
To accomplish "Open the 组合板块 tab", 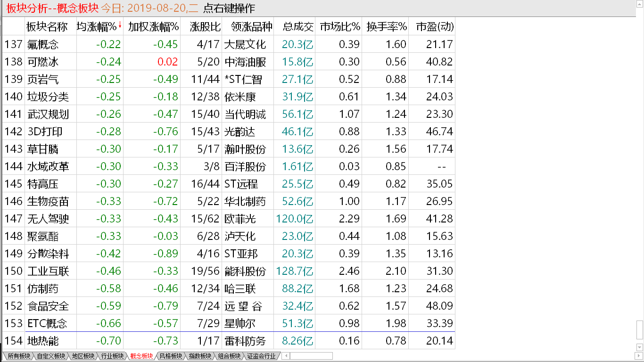I will [229, 356].
